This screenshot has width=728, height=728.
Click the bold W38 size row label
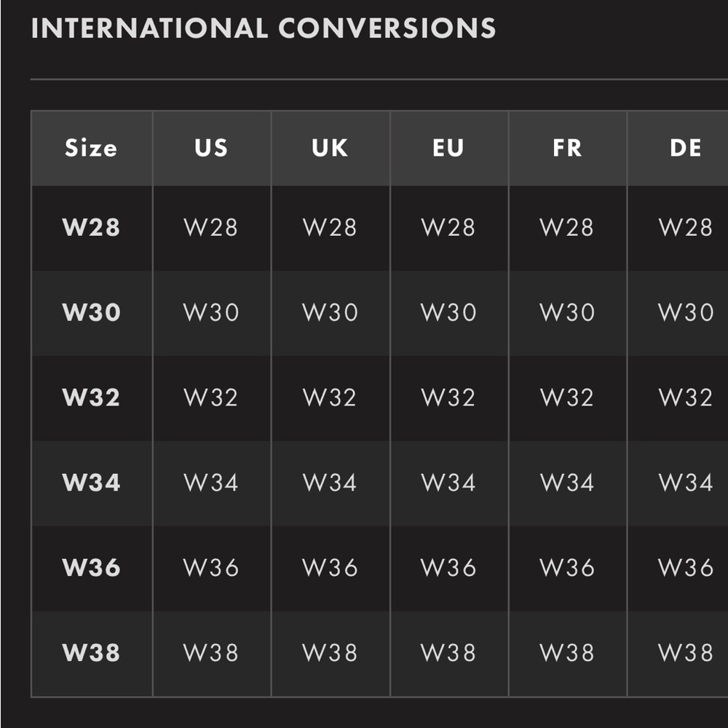(92, 652)
